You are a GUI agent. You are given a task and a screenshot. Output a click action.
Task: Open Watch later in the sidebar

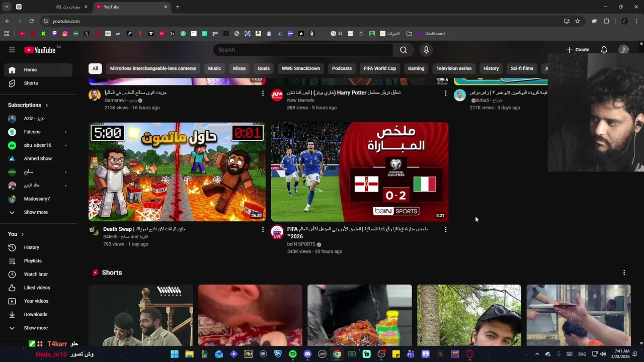pos(38,274)
